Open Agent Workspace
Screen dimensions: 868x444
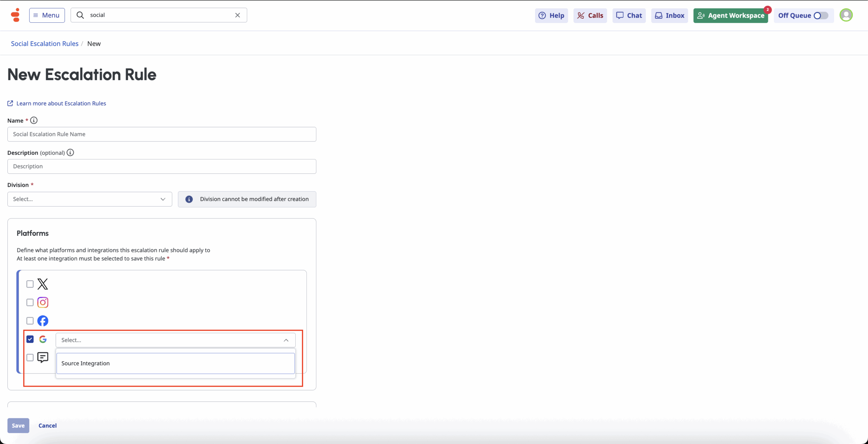(x=730, y=16)
